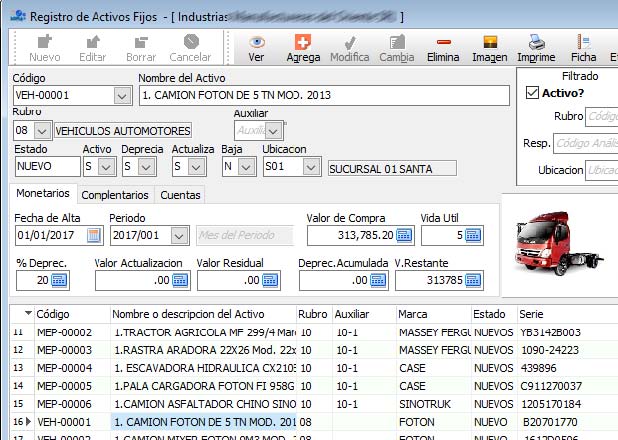The image size is (618, 440).
Task: Open calendar picker beside Fecha de Alta
Action: coord(94,235)
